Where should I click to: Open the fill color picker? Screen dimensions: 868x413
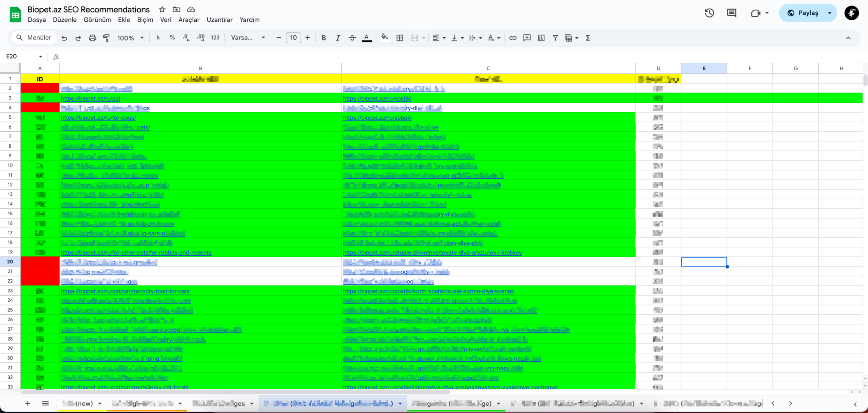384,38
